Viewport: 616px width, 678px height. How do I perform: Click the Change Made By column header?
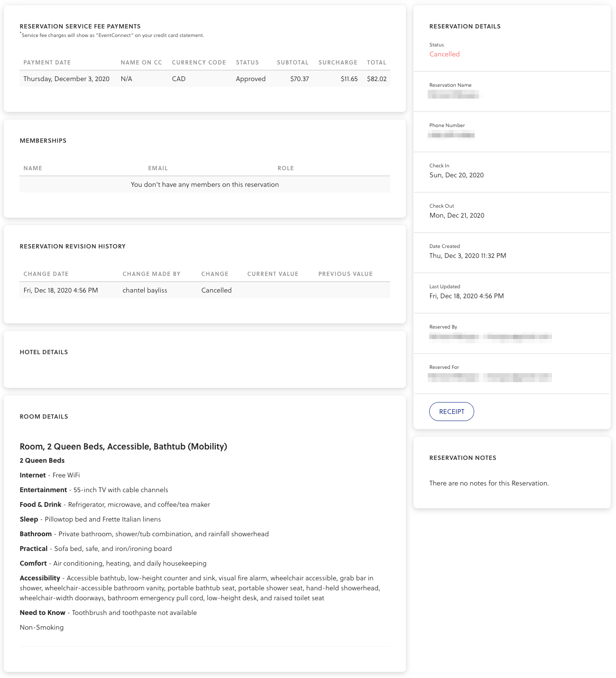coord(151,274)
